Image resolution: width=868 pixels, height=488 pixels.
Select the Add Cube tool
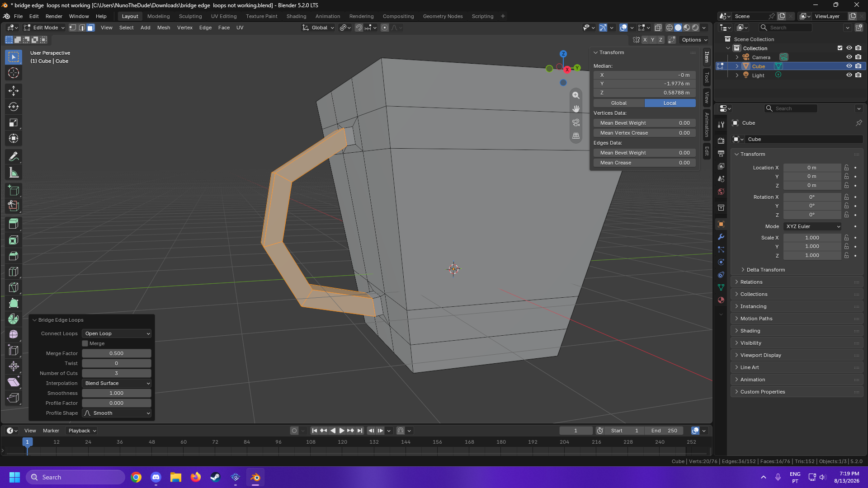14,190
